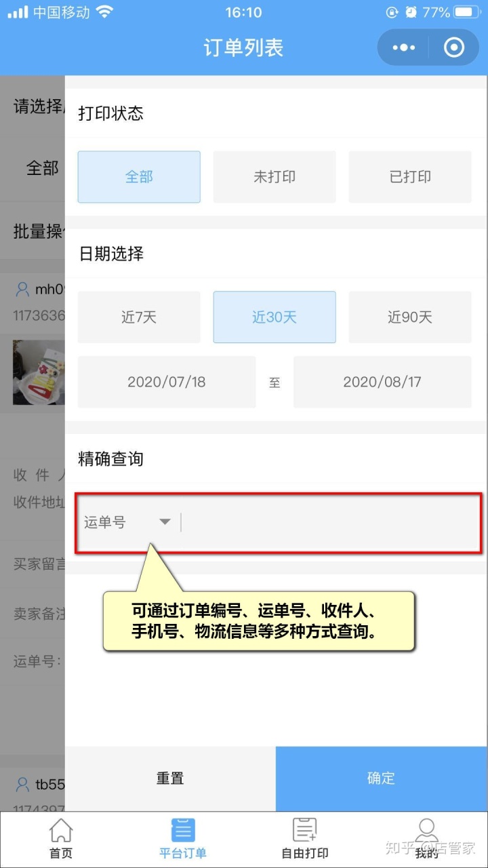Open the end date picker 2020/08/17
Viewport: 488px width, 868px height.
point(382,382)
